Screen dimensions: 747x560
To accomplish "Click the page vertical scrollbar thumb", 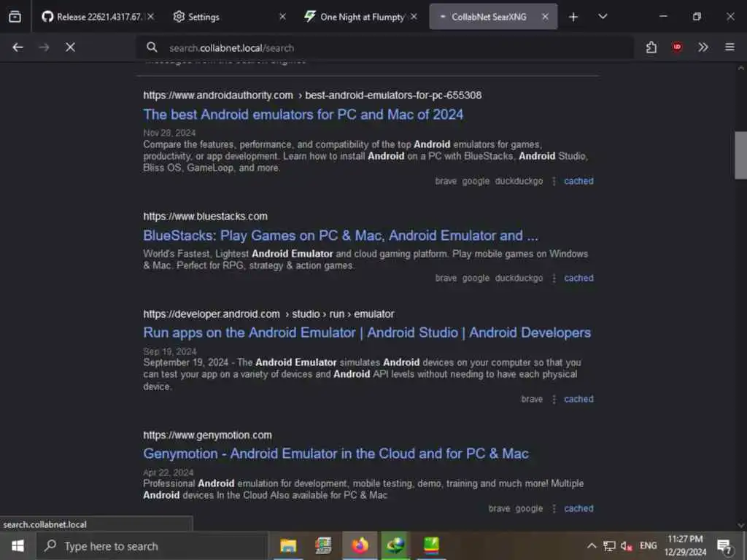I will [x=741, y=155].
